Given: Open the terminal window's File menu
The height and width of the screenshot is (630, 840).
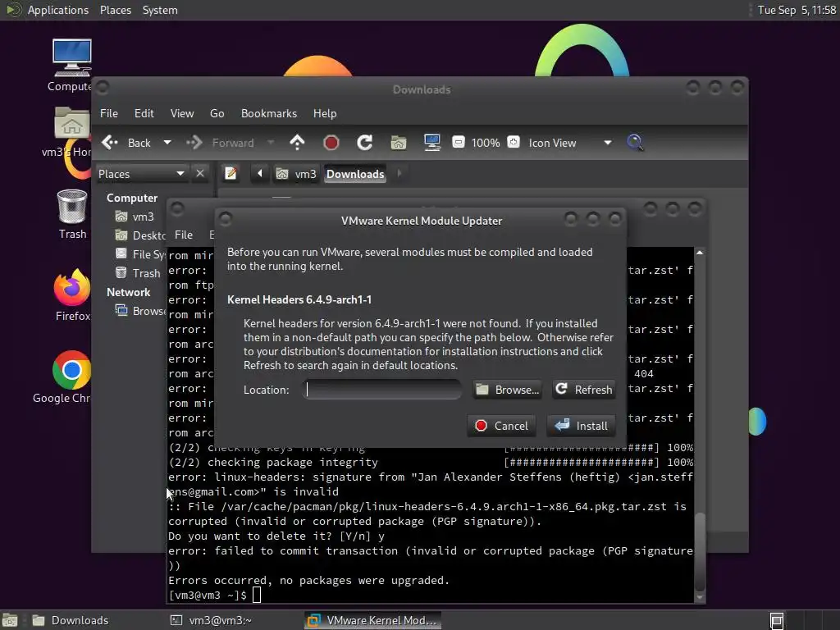Looking at the screenshot, I should tap(183, 235).
